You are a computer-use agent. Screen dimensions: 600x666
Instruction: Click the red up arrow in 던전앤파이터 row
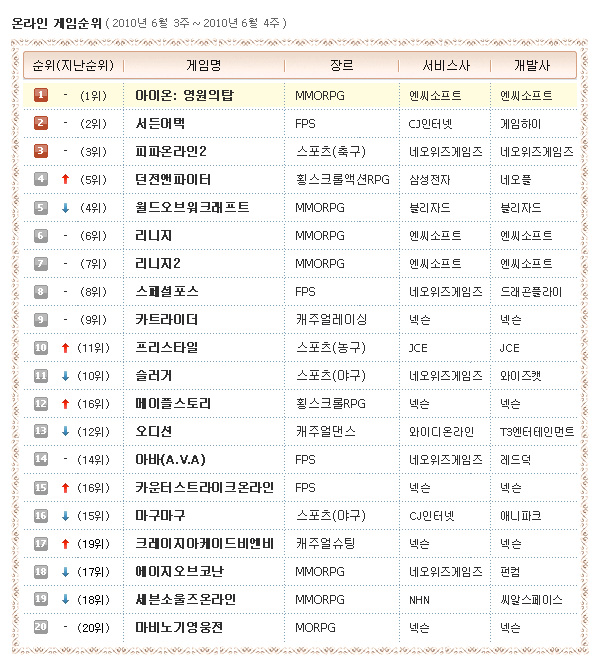[x=65, y=179]
